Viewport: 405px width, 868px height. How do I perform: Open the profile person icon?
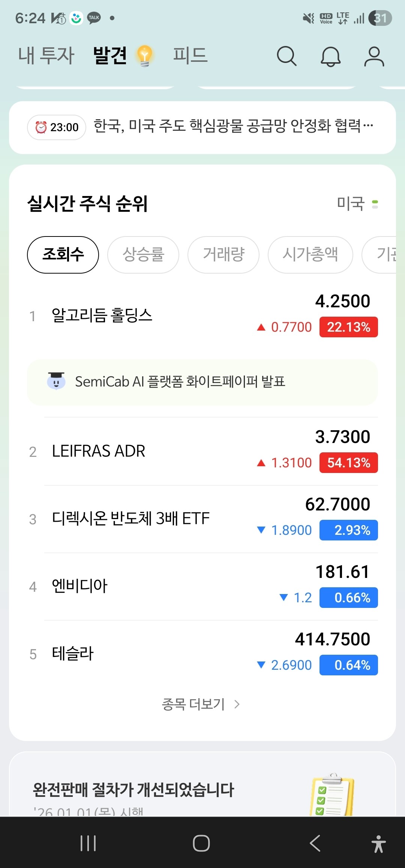tap(374, 57)
